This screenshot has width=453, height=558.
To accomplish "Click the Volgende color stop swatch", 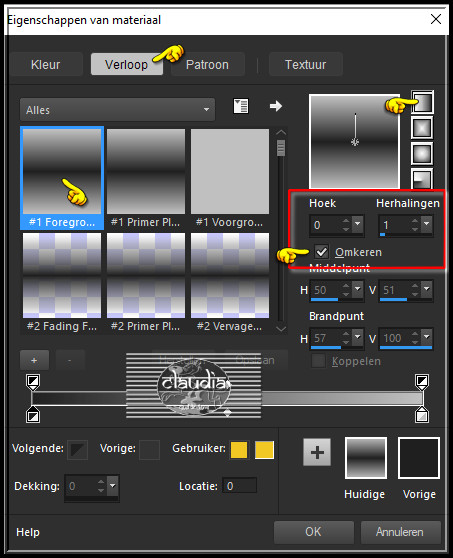I will point(78,450).
